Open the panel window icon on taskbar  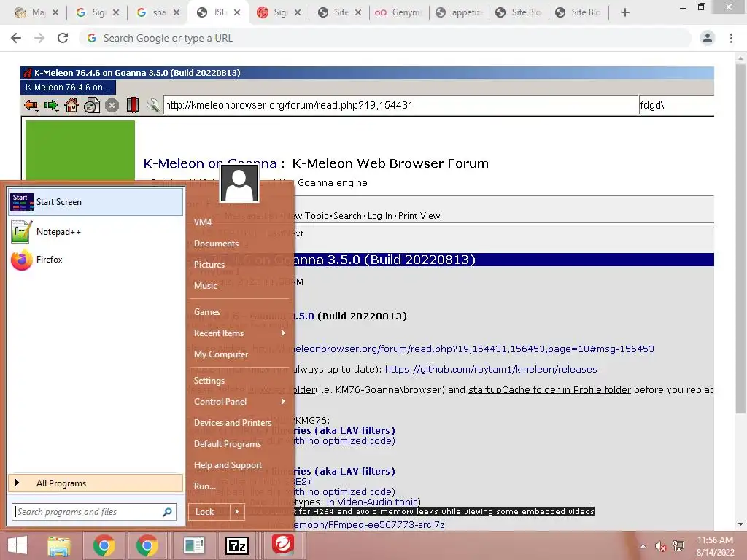tap(194, 545)
